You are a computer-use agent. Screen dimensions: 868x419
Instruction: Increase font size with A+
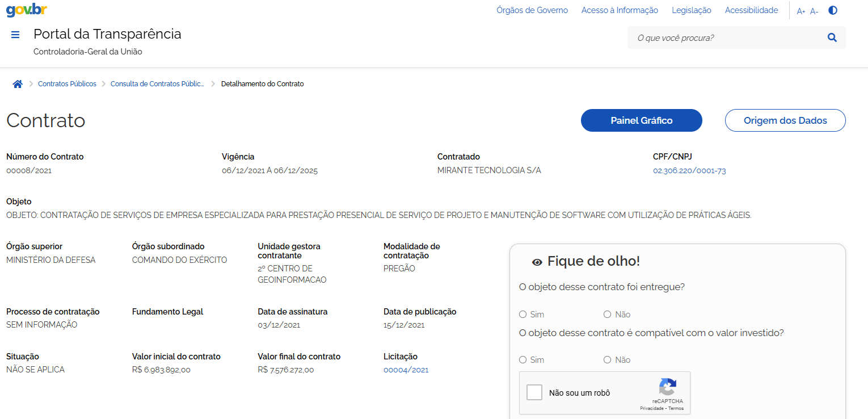(x=801, y=11)
